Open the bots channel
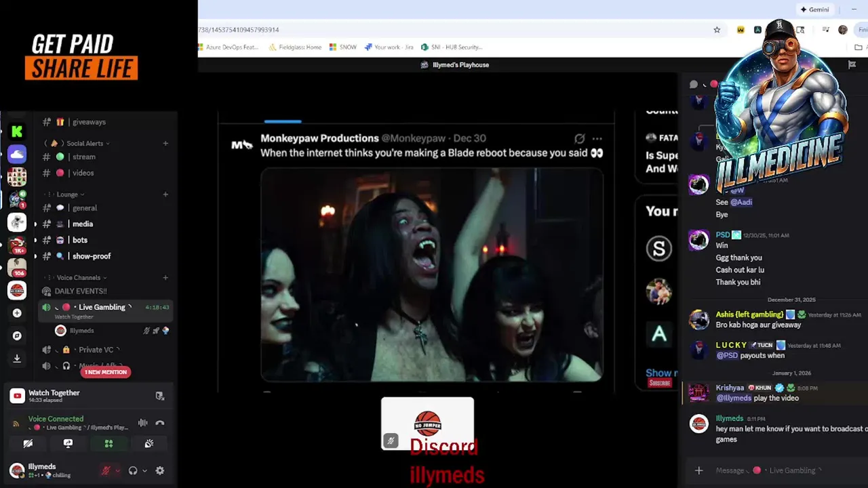This screenshot has width=868, height=488. coord(80,240)
